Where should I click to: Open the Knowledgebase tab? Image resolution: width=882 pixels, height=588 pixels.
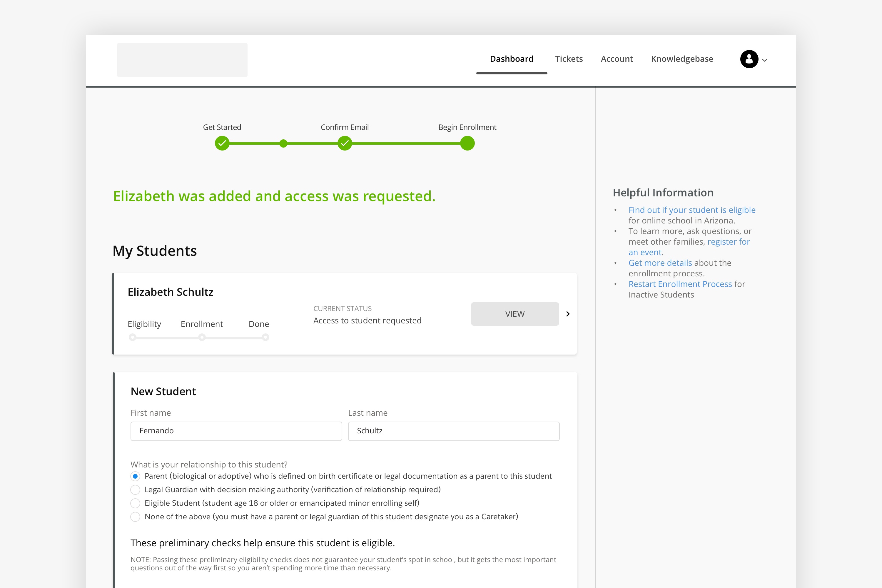point(682,59)
